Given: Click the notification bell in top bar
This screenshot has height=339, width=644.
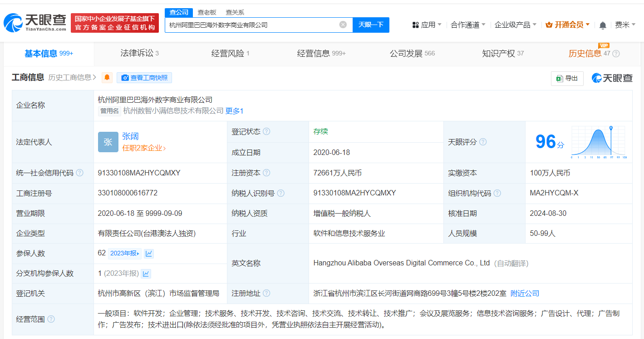Looking at the screenshot, I should click(x=602, y=25).
